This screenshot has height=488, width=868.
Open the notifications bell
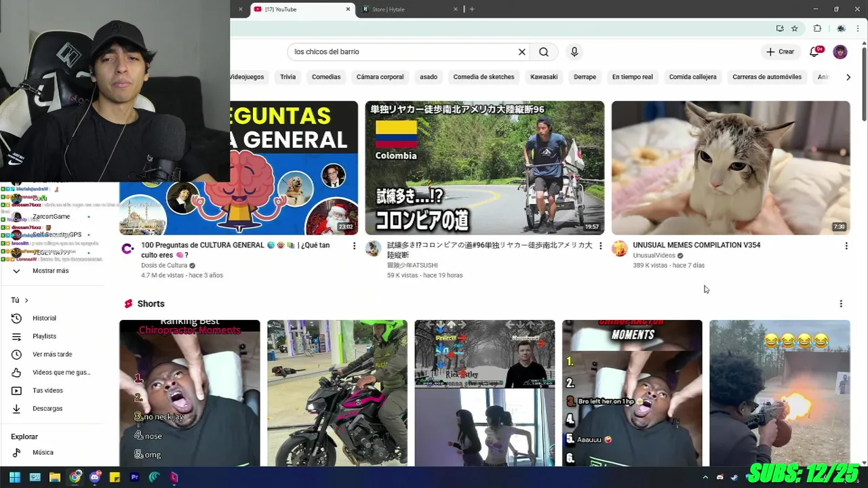click(814, 52)
